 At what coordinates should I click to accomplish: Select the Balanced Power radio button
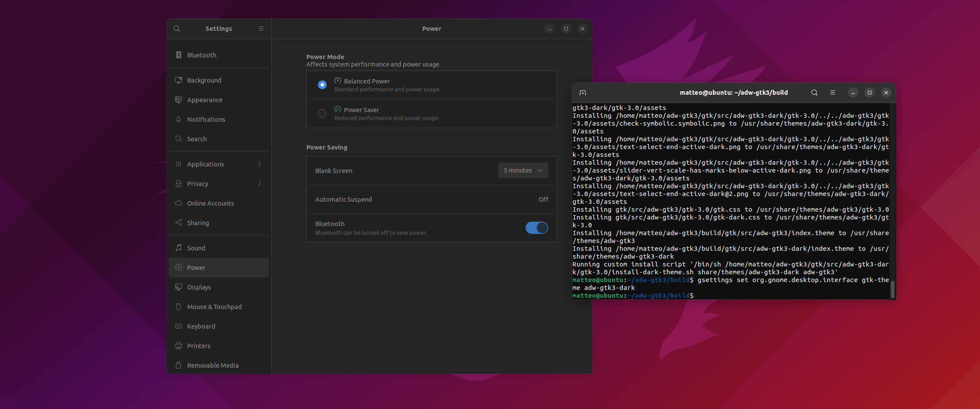click(x=322, y=85)
